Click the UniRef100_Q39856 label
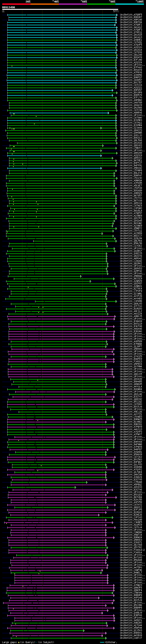This screenshot has width=146, height=644. coord(131,75)
